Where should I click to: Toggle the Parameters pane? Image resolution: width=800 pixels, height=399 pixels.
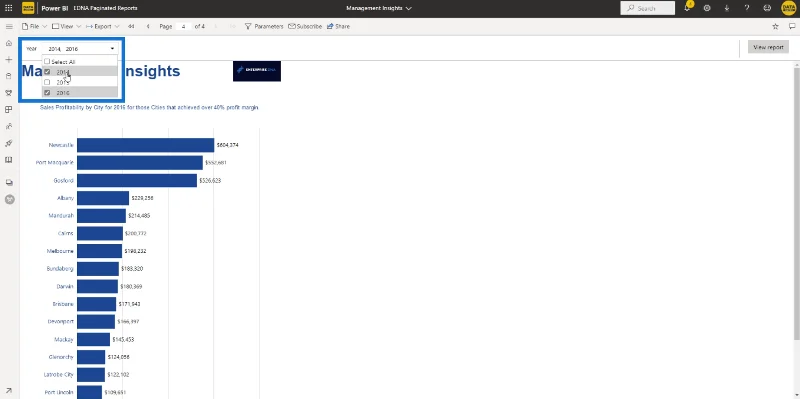click(x=264, y=26)
